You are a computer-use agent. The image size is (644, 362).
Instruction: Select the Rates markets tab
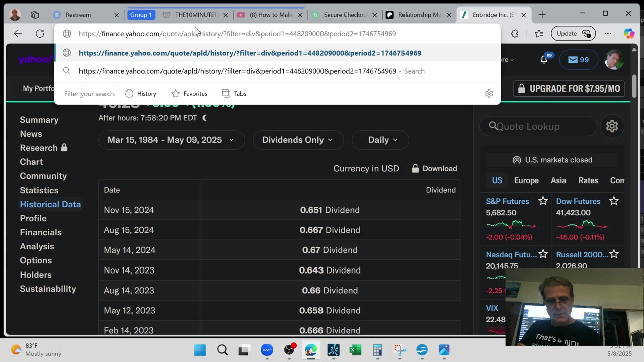pyautogui.click(x=588, y=180)
